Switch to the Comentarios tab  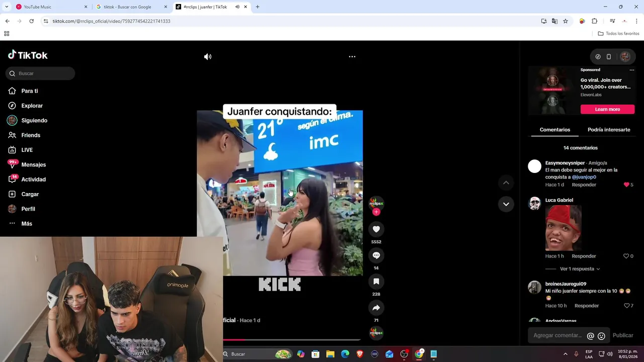pyautogui.click(x=555, y=130)
